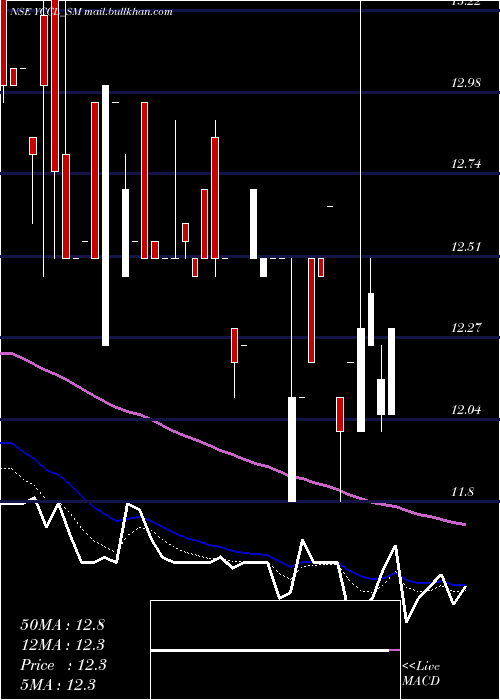Click the 5MA : 12.3 legend entry
This screenshot has height=700, width=500.
[x=58, y=684]
